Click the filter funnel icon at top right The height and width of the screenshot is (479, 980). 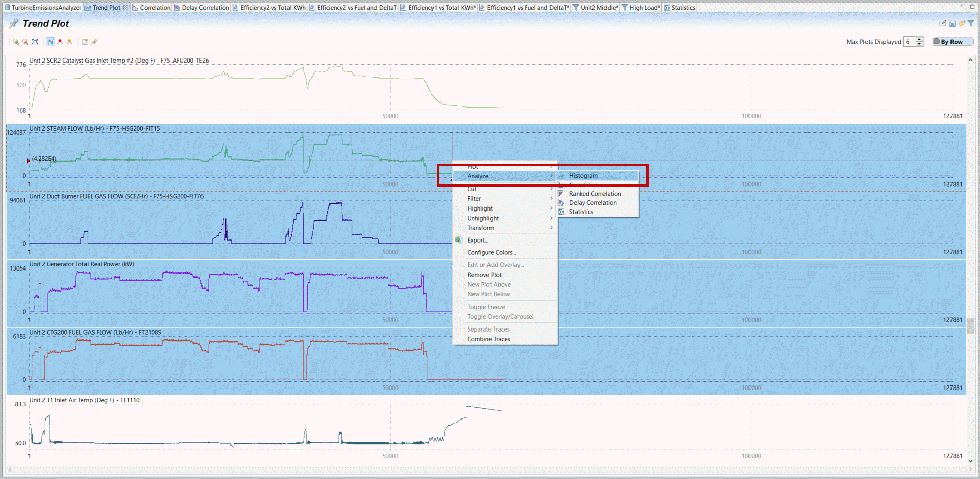pyautogui.click(x=971, y=23)
